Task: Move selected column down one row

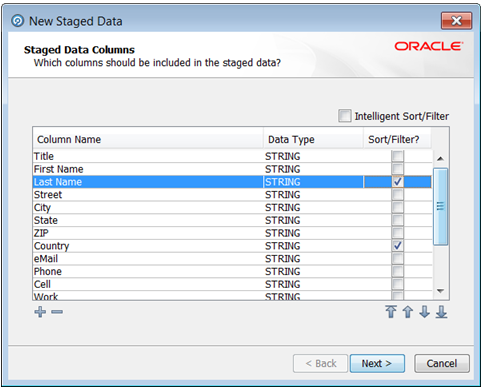Action: pos(424,312)
